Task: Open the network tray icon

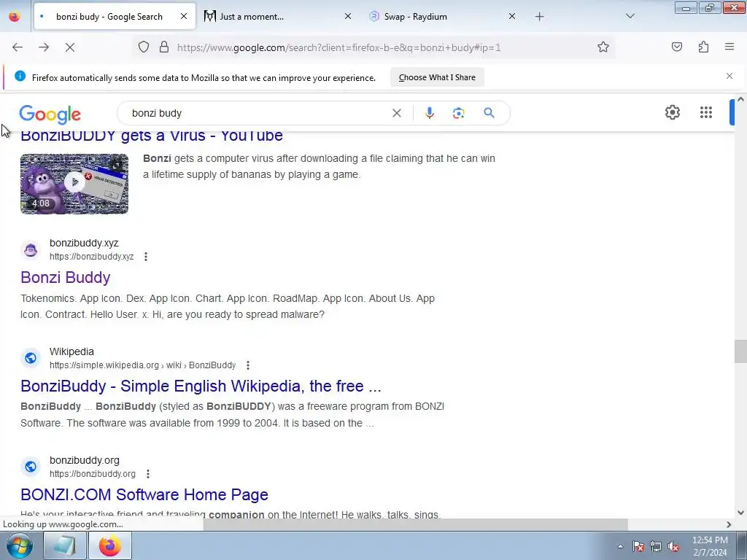Action: pos(656,546)
